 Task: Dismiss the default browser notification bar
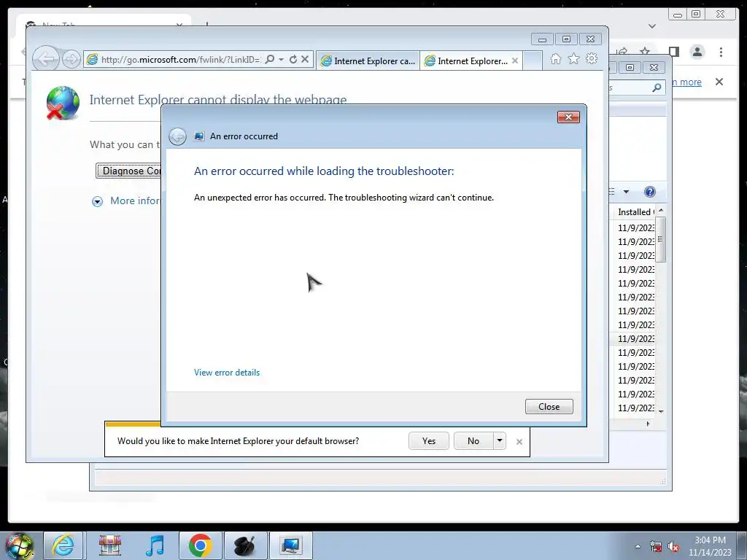click(x=519, y=442)
